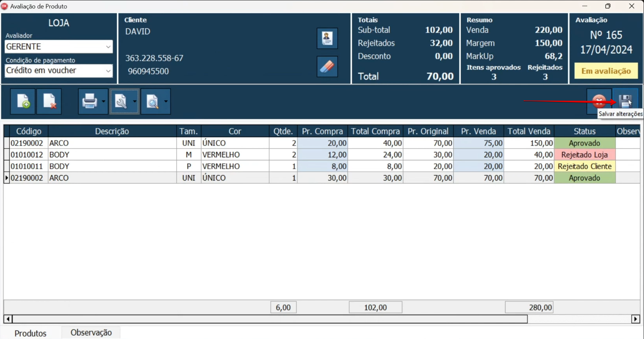The height and width of the screenshot is (339, 644).
Task: Click the Pr. Venda column header
Action: click(x=478, y=131)
